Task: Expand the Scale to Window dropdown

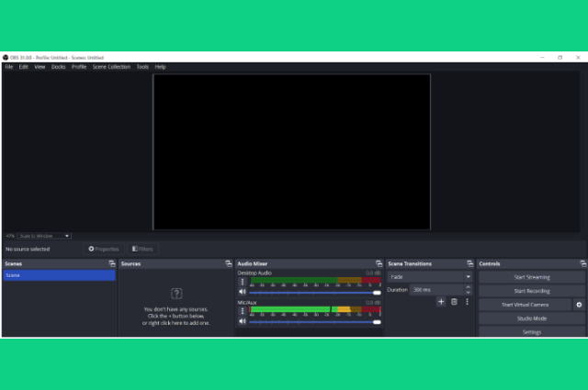Action: (x=44, y=236)
